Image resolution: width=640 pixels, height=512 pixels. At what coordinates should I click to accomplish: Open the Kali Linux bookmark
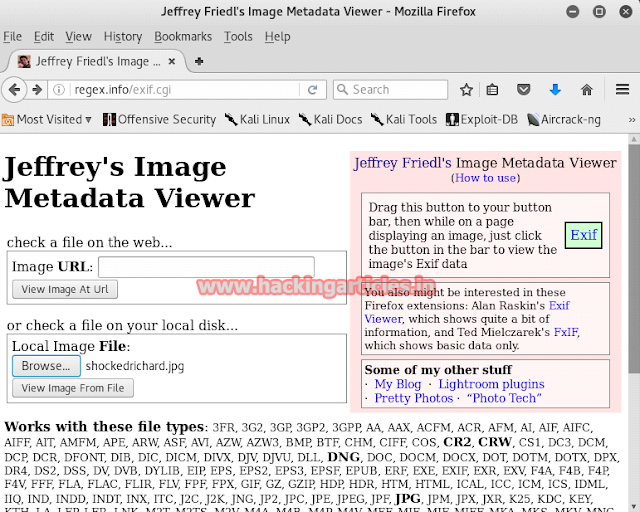coord(257,120)
